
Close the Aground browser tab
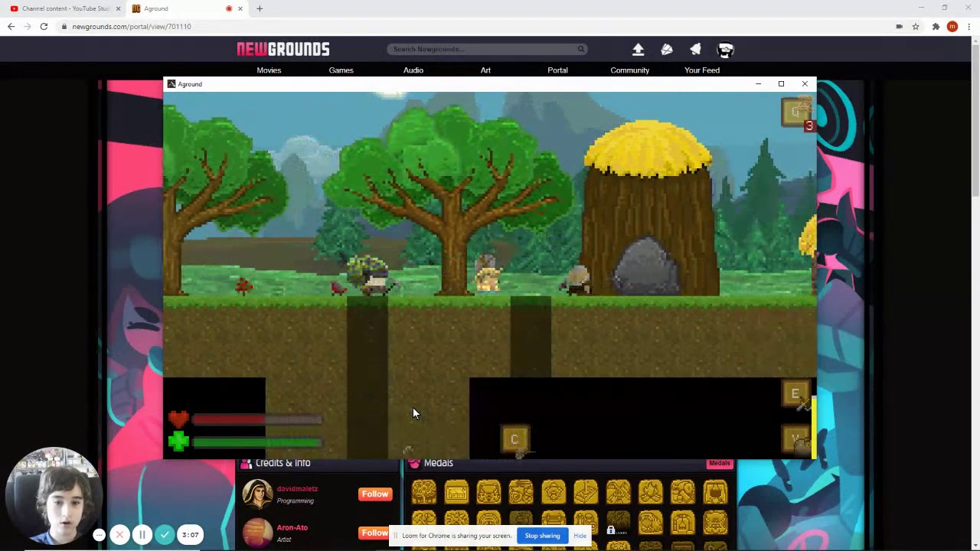(x=240, y=8)
